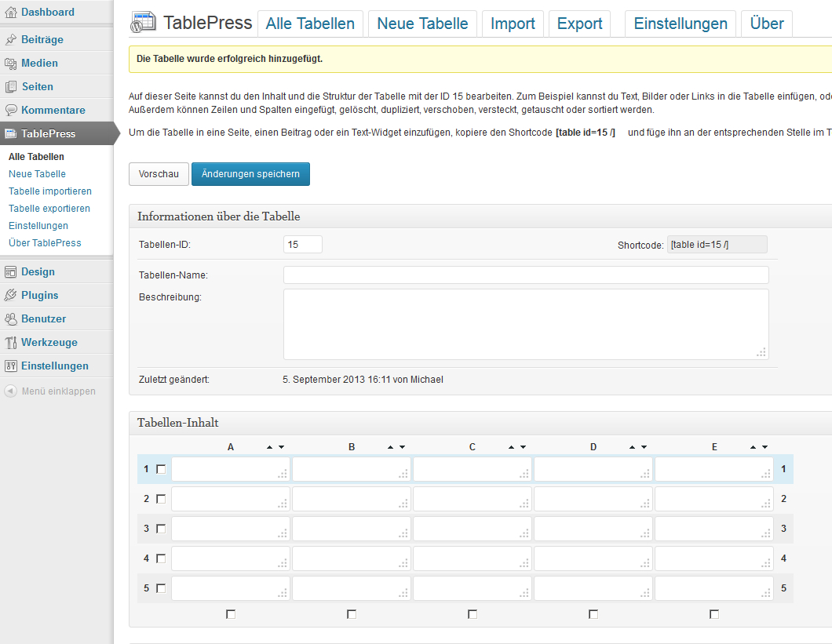
Task: Sort column B descending with down arrow
Action: click(x=402, y=447)
